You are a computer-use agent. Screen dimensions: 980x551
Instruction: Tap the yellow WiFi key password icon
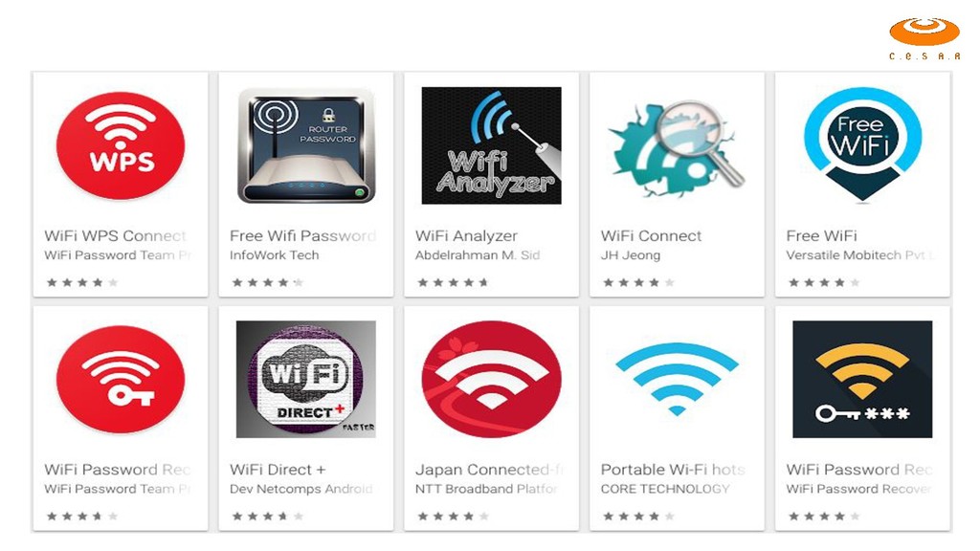pos(862,379)
